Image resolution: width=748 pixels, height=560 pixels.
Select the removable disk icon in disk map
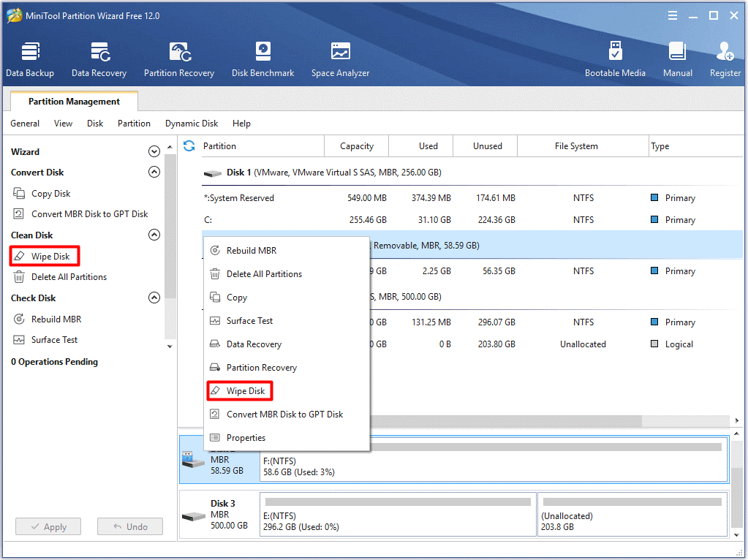(x=193, y=460)
